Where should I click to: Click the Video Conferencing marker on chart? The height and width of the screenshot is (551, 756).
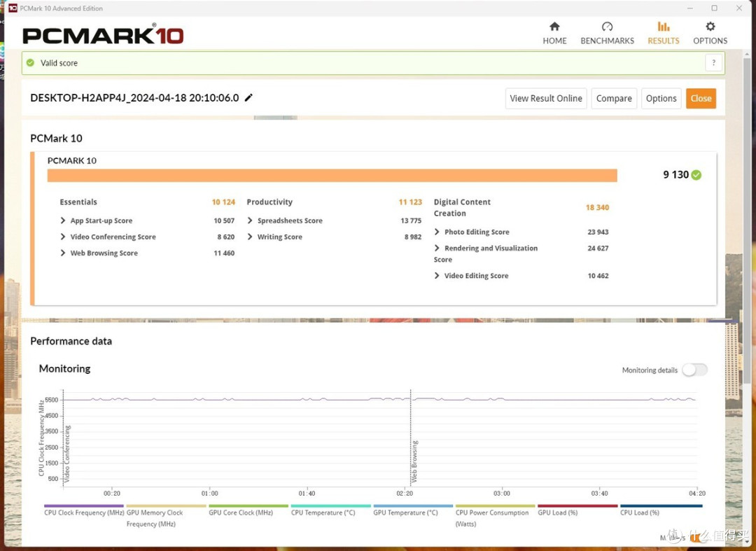[x=67, y=454]
